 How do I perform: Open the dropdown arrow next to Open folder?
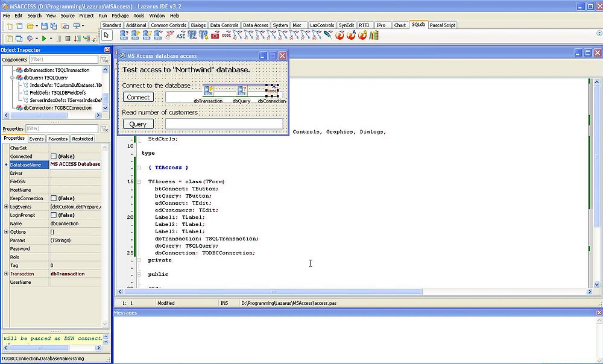[37, 26]
